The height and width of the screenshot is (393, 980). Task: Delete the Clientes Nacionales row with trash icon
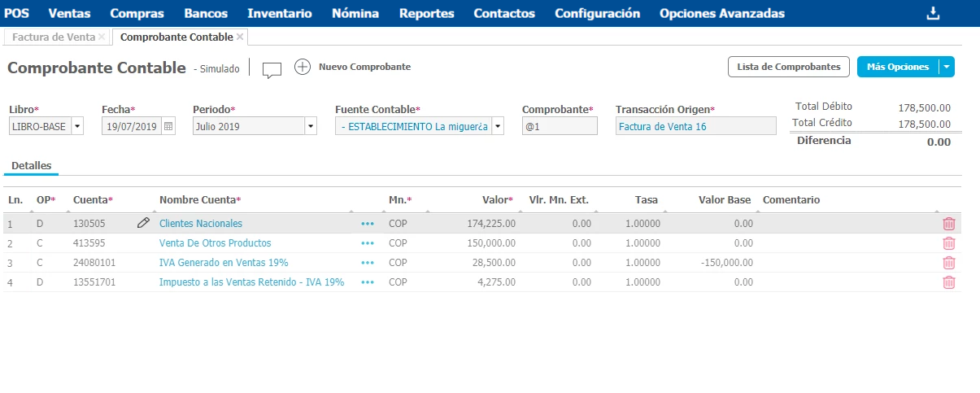pyautogui.click(x=948, y=224)
